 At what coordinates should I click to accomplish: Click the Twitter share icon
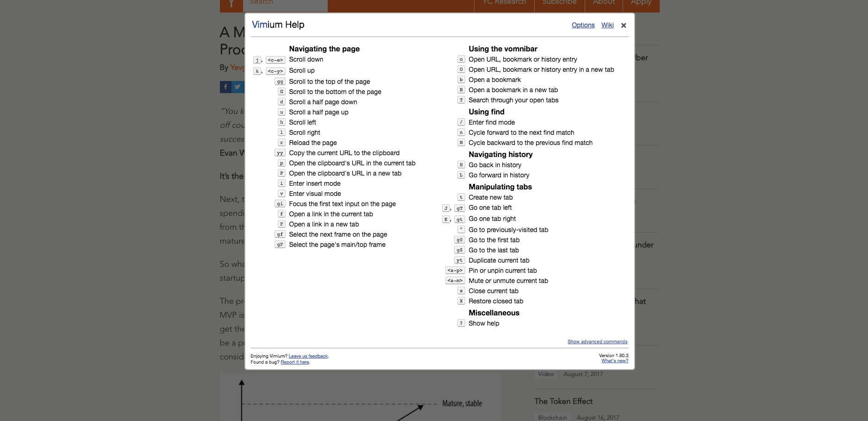237,87
